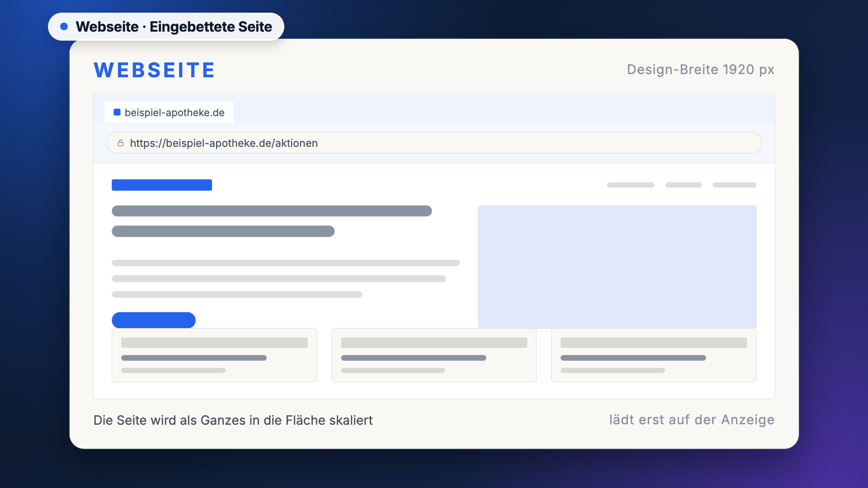
Task: Click the URL field with beispiel-apotheke.de/aktionen
Action: 434,143
